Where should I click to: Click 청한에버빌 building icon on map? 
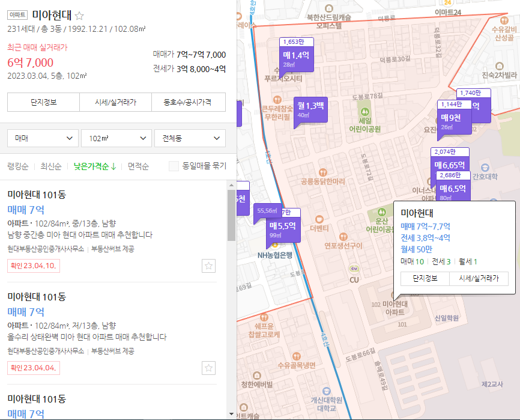coord(256,376)
